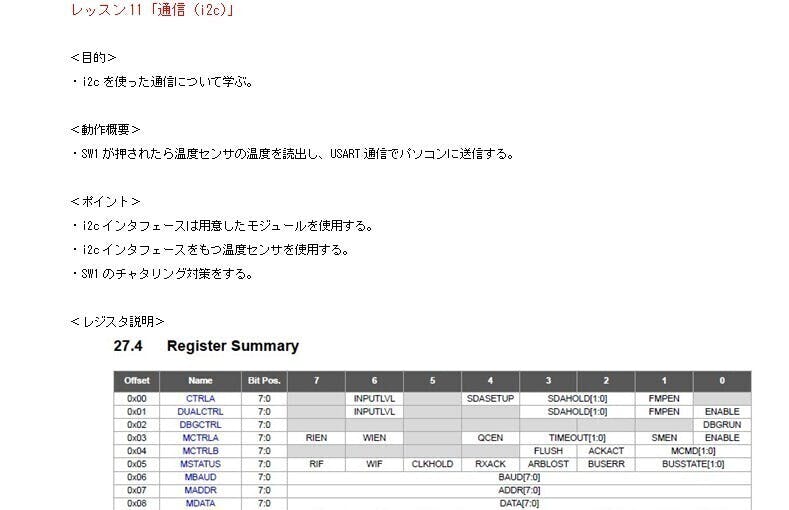
Task: Click the MSTATUS register link
Action: [x=201, y=464]
